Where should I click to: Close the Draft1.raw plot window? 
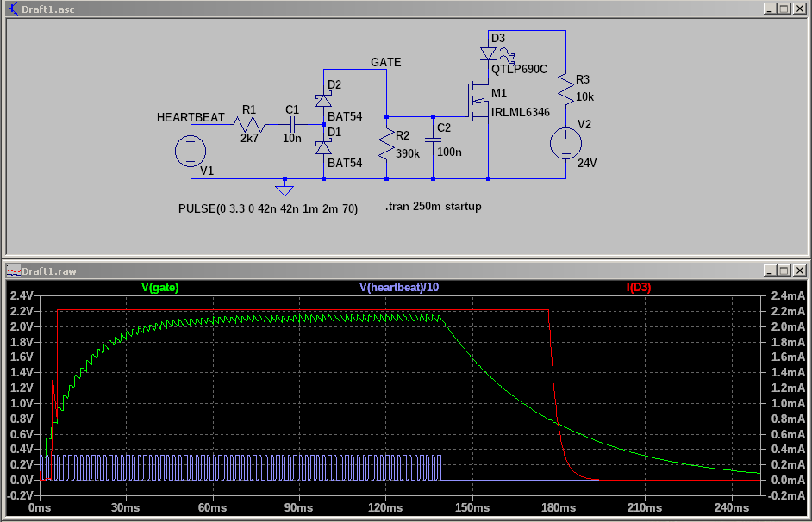[x=799, y=270]
